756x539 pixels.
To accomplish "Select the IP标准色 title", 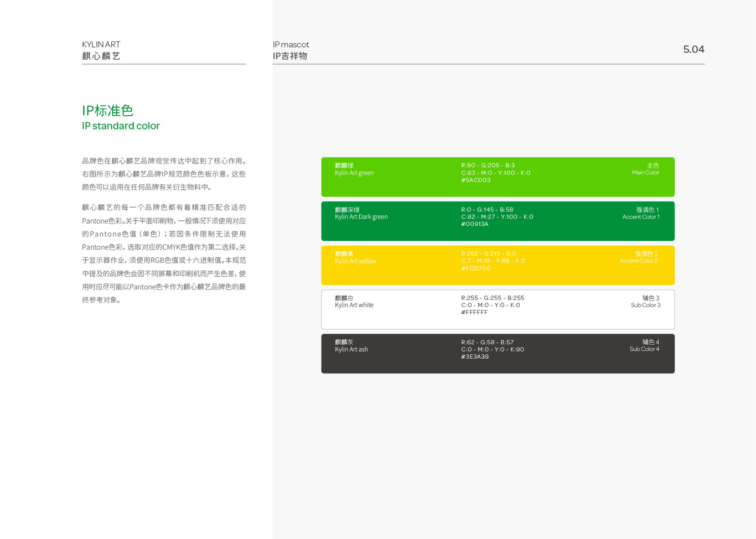I will [108, 111].
